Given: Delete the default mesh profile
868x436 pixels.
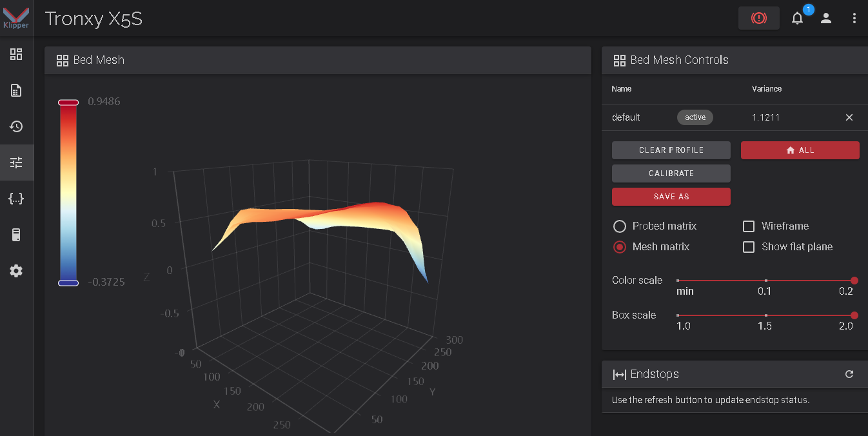Looking at the screenshot, I should 849,117.
